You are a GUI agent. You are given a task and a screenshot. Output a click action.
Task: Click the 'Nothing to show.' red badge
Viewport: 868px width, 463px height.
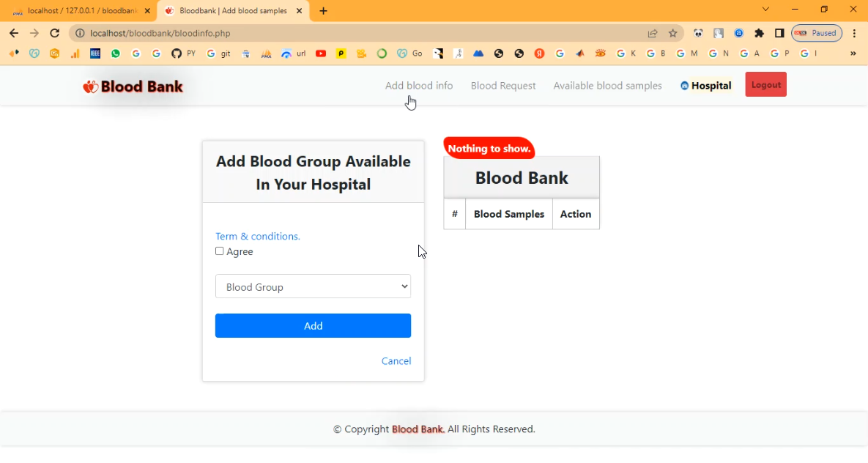click(x=489, y=149)
